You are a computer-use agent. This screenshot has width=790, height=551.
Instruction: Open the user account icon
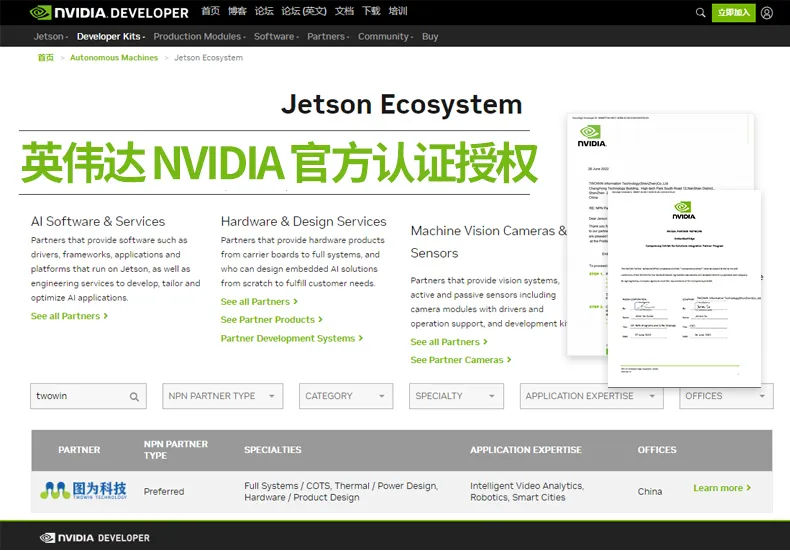coord(767,13)
